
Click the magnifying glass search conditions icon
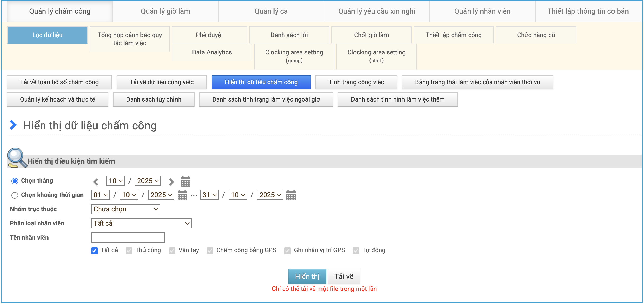pos(16,158)
